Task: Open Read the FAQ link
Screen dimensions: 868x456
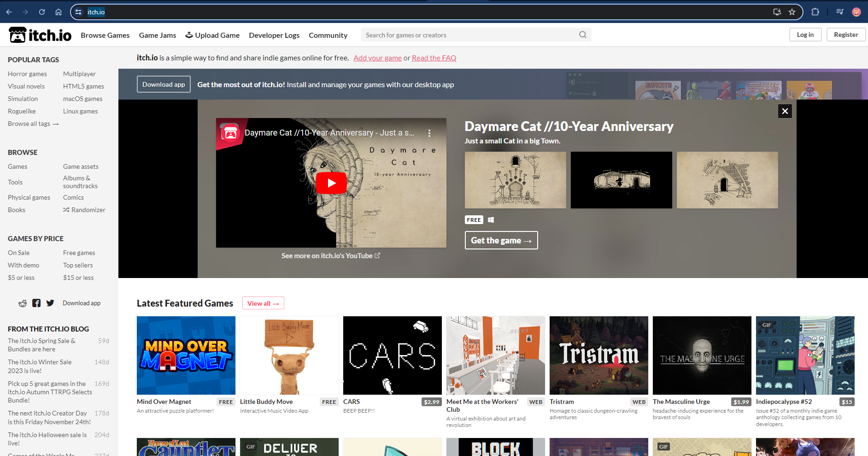Action: click(434, 58)
